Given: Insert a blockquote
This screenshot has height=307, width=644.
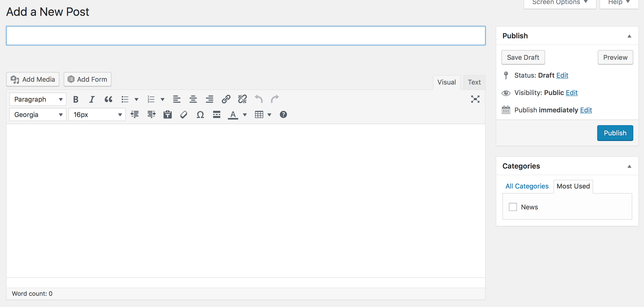Looking at the screenshot, I should 108,99.
